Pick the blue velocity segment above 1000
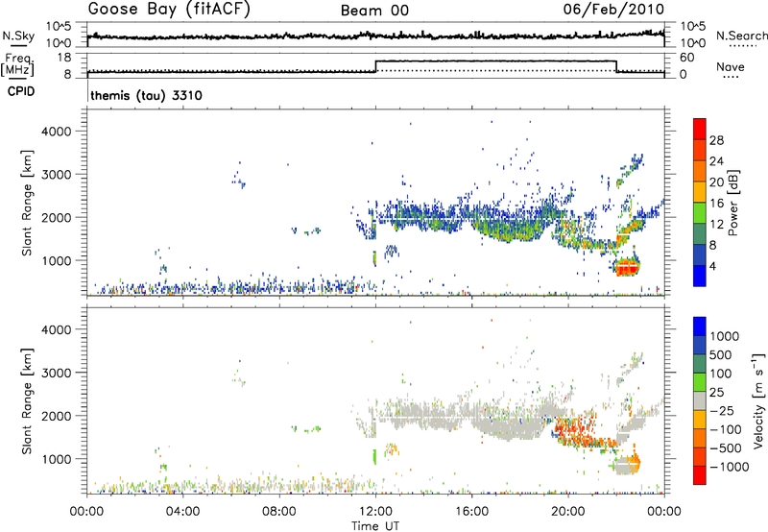Screen dimensions: 768x532 point(700,326)
